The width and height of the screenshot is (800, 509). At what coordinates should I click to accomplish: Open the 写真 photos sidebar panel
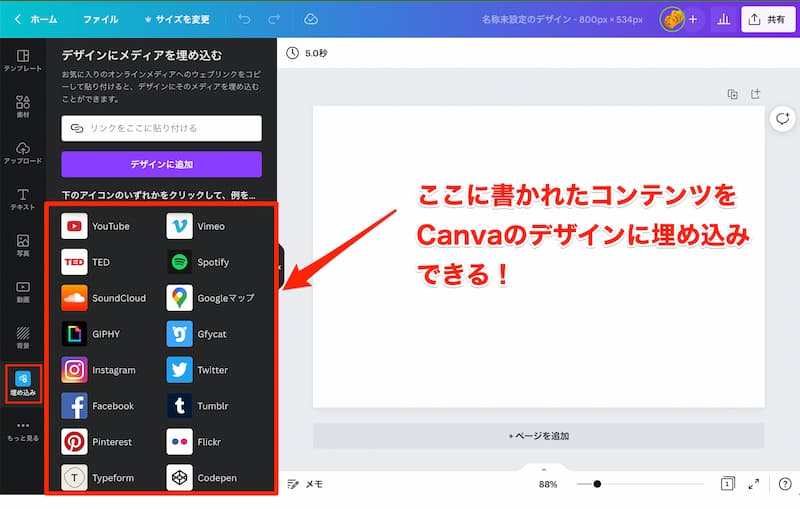[x=22, y=245]
